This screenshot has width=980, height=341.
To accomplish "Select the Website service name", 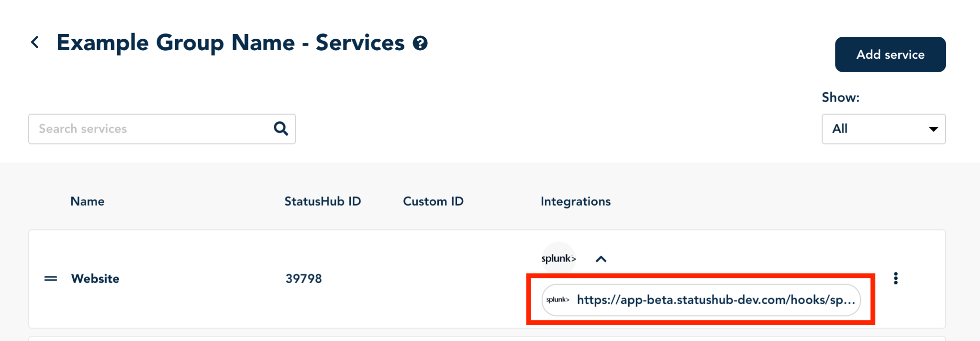I will [x=95, y=278].
